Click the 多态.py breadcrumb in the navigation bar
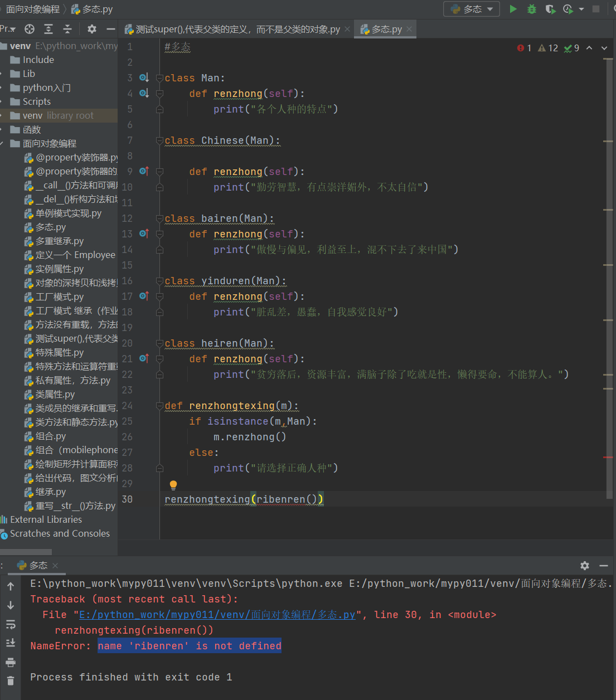 (92, 9)
